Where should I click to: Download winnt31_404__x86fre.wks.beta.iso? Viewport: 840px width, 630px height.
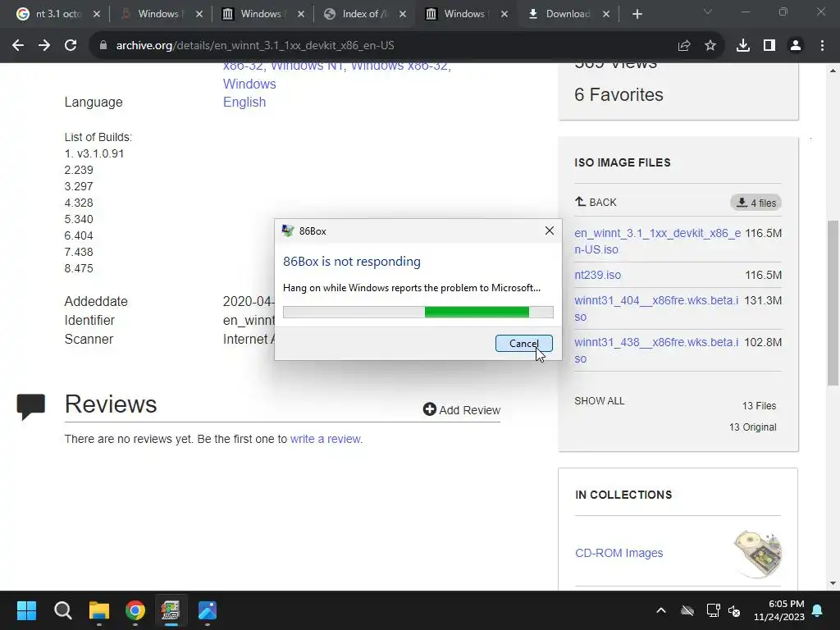tap(656, 308)
